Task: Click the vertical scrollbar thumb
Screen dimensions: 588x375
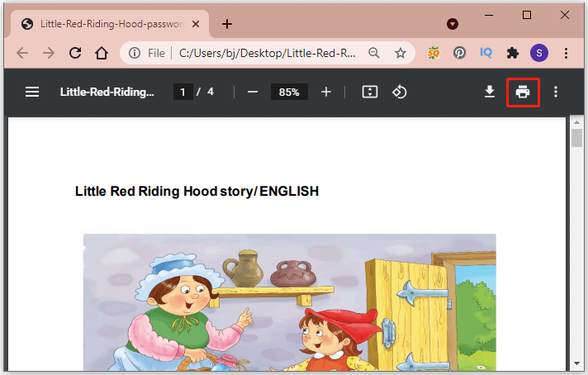Action: [x=576, y=138]
